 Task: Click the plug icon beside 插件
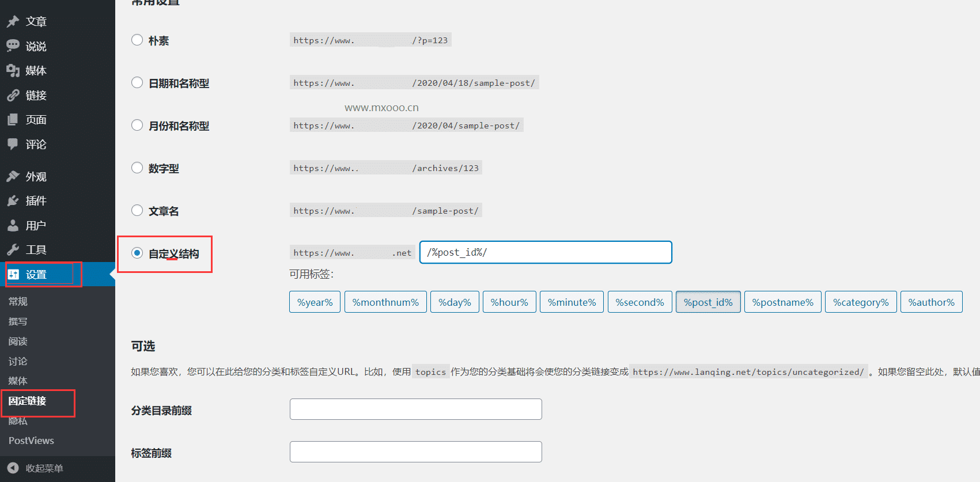point(13,200)
